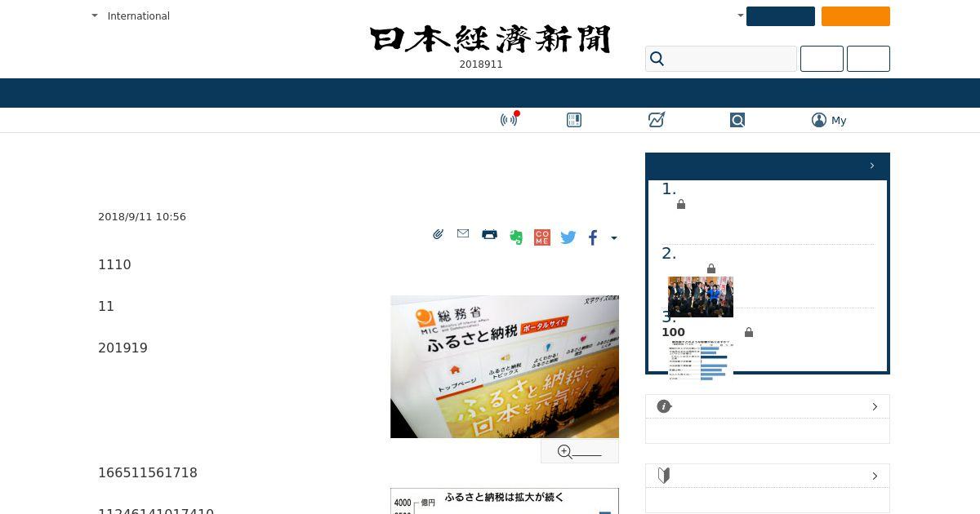Click the first outlined button beside search
Image resolution: width=980 pixels, height=514 pixels.
822,59
